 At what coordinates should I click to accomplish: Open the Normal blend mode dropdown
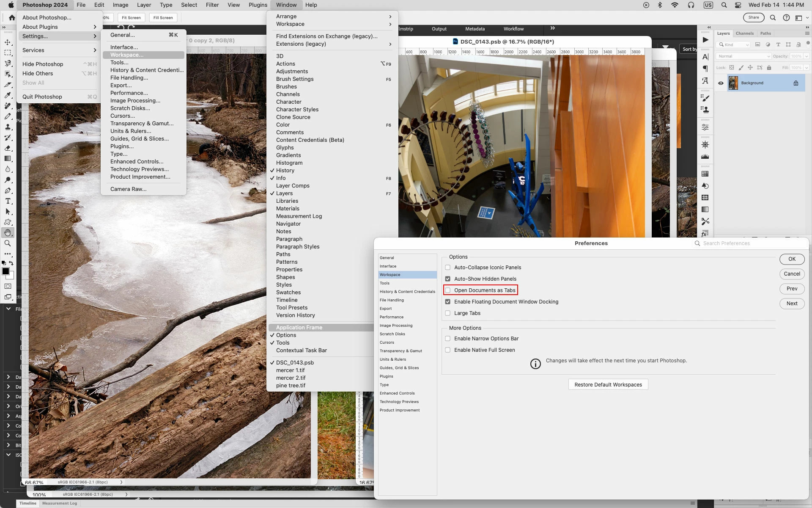pyautogui.click(x=743, y=56)
